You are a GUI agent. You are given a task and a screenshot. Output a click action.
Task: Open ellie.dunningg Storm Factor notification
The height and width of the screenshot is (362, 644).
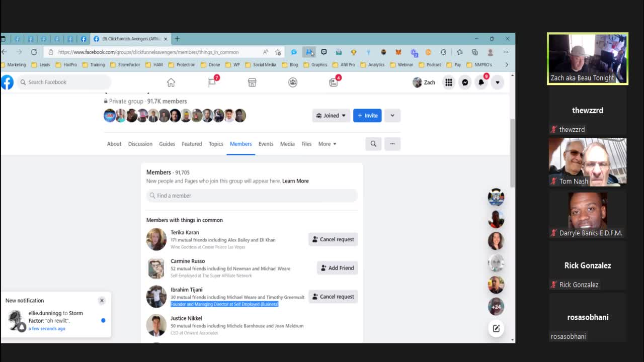click(56, 321)
